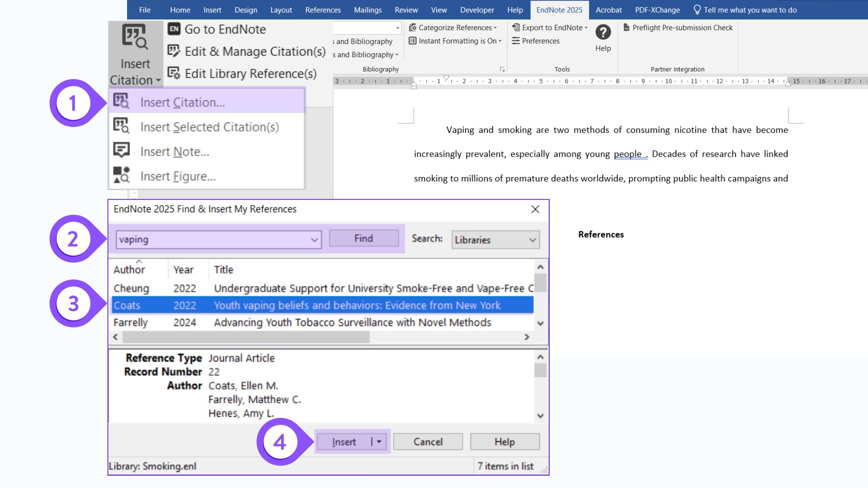This screenshot has width=868, height=488.
Task: Choose Insert Selected Citation(s) from menu
Action: pyautogui.click(x=209, y=127)
